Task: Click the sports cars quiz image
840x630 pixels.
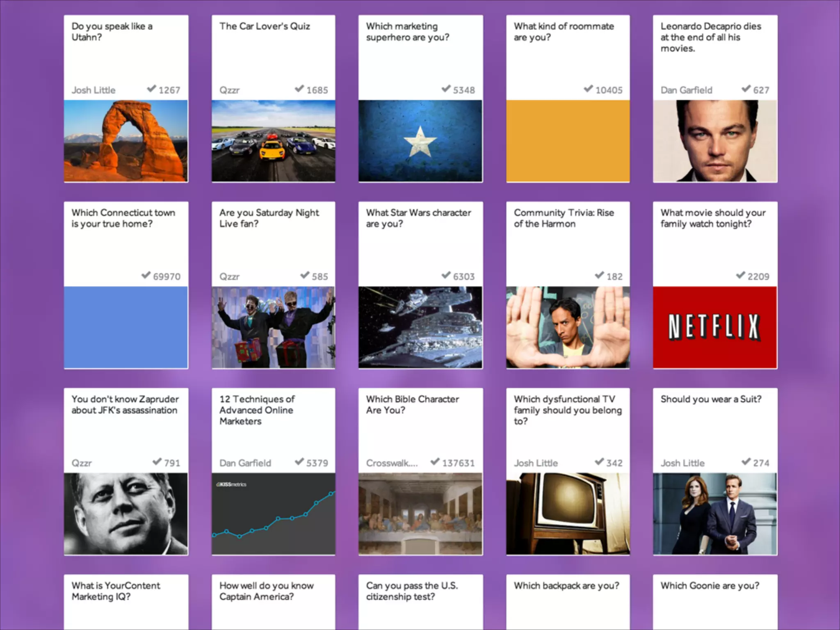Action: (x=273, y=141)
